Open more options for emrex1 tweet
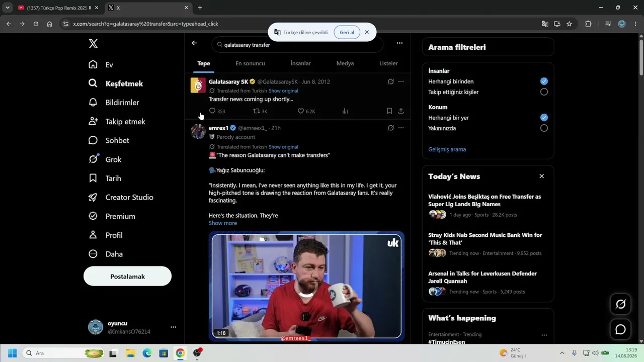Image resolution: width=644 pixels, height=362 pixels. (401, 128)
